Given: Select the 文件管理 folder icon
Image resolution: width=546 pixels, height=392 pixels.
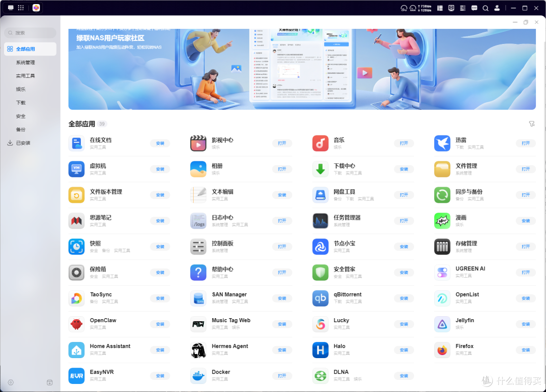Looking at the screenshot, I should point(442,169).
